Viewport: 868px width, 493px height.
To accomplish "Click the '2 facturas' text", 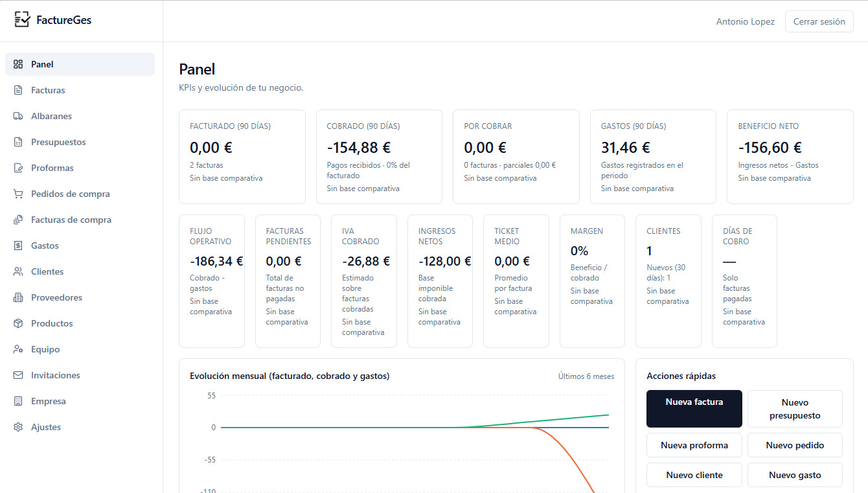I will 207,165.
